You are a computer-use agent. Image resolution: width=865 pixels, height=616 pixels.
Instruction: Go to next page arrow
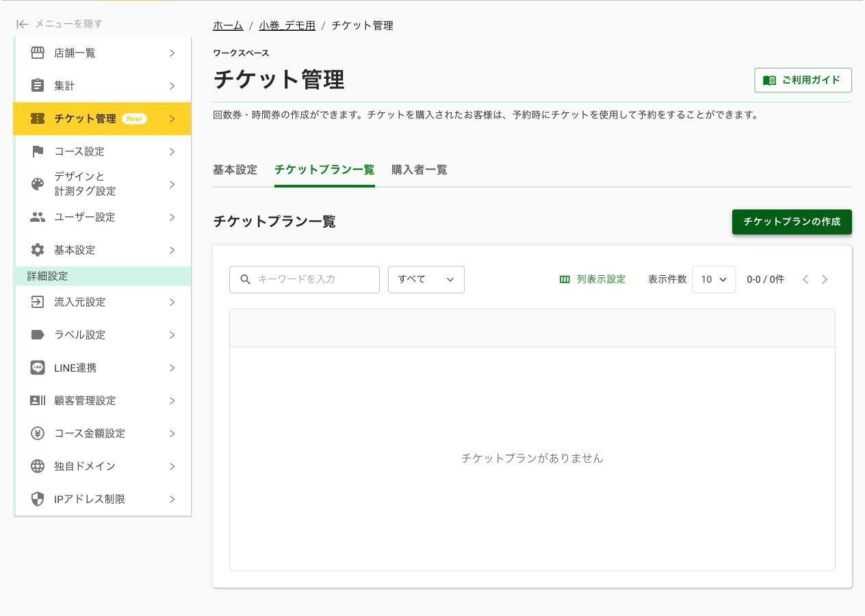point(825,279)
